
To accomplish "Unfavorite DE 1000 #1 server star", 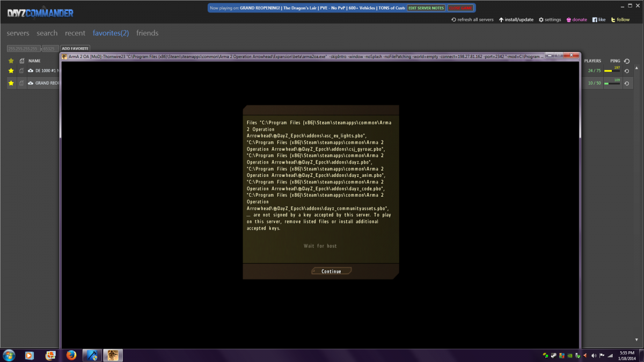I will (x=11, y=71).
